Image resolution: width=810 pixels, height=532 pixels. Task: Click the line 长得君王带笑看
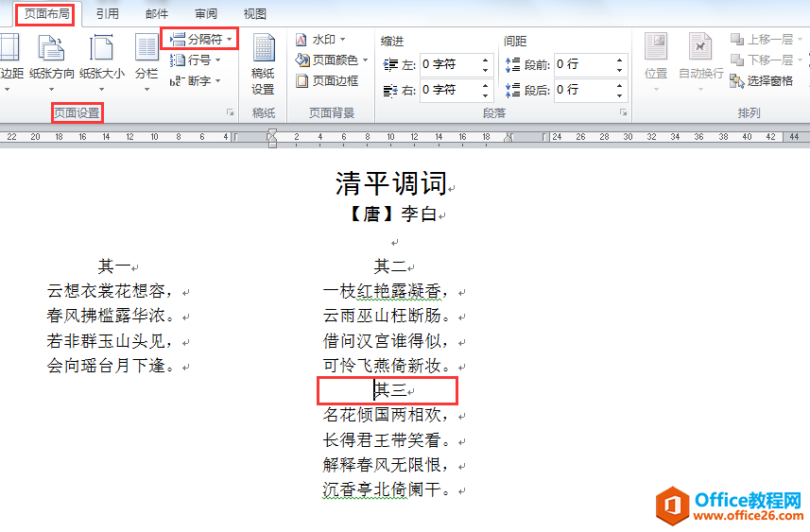coord(386,440)
